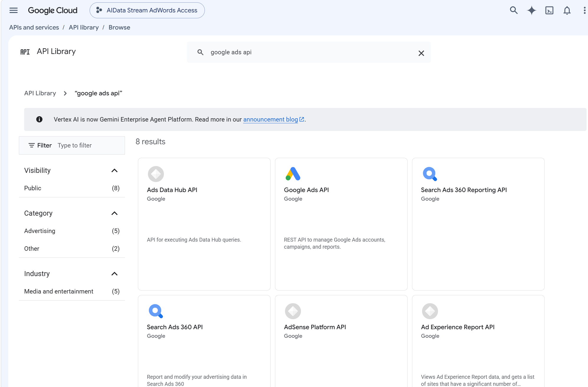Collapse the Visibility section
This screenshot has height=387, width=588.
coord(114,170)
